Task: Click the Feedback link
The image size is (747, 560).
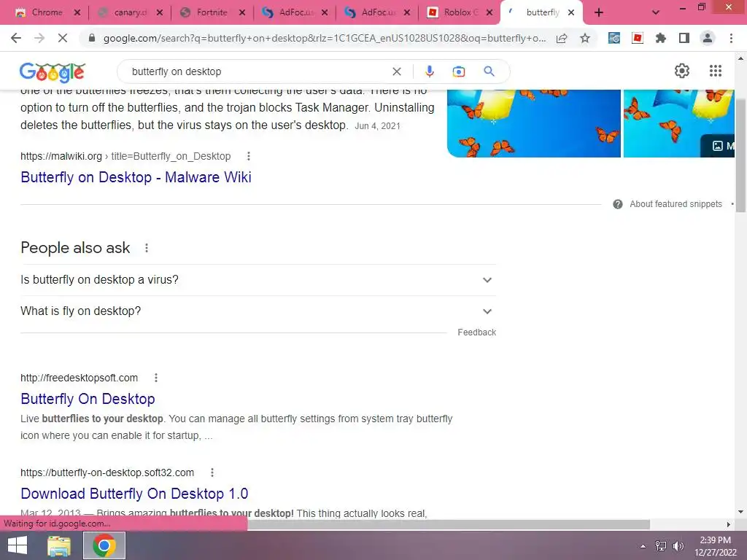Action: pyautogui.click(x=476, y=332)
